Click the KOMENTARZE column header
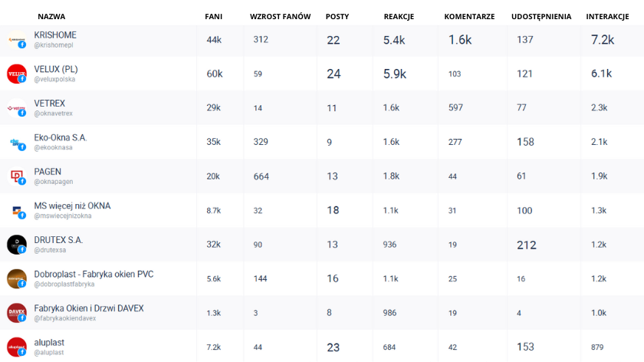Viewport: 644px width, 362px height. (469, 16)
